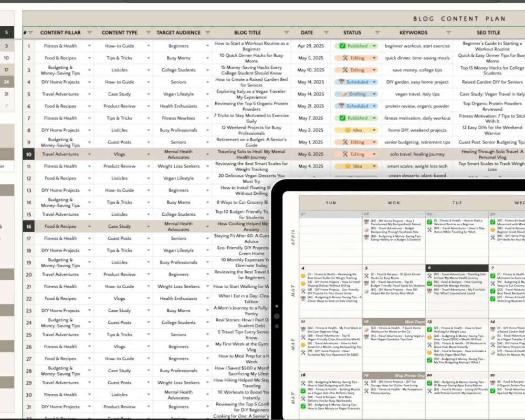Open Target Audience dropdown in row 29 Weight Loss Seekers

(x=207, y=383)
